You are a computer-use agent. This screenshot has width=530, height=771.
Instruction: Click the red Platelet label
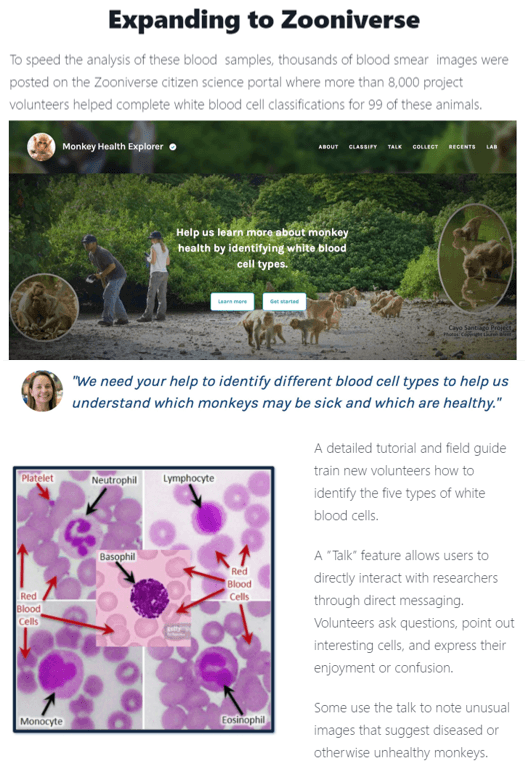[37, 478]
